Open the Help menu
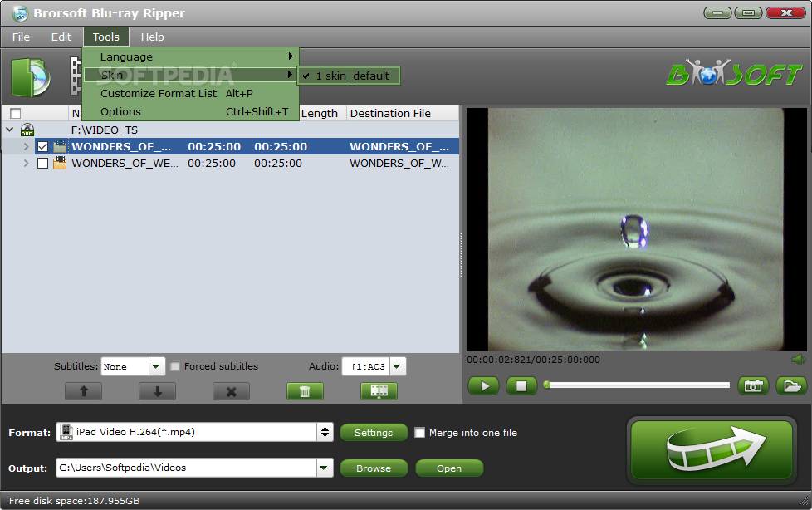 pyautogui.click(x=152, y=37)
